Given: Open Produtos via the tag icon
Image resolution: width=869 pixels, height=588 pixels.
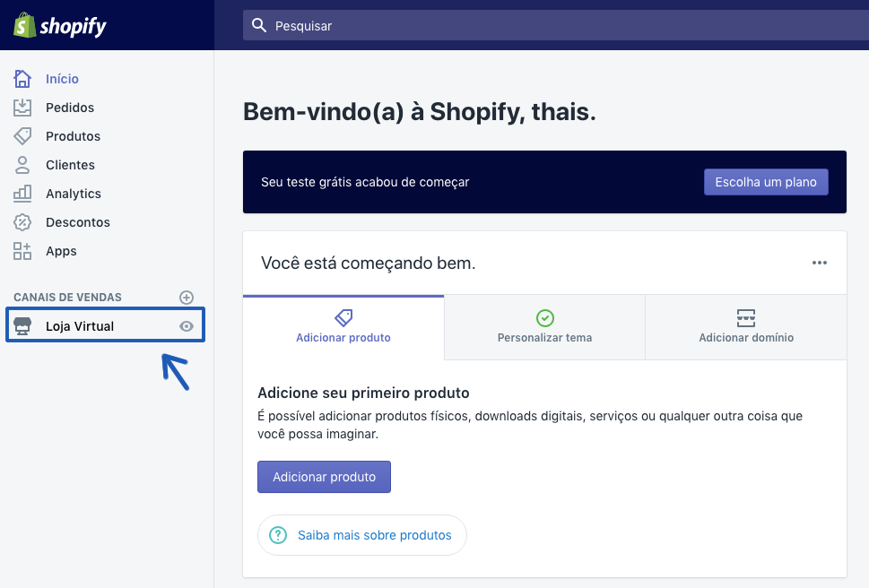Looking at the screenshot, I should coord(22,136).
